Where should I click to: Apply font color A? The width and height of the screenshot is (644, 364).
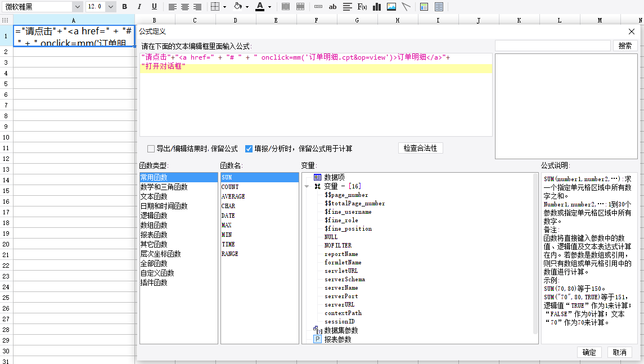pos(260,7)
